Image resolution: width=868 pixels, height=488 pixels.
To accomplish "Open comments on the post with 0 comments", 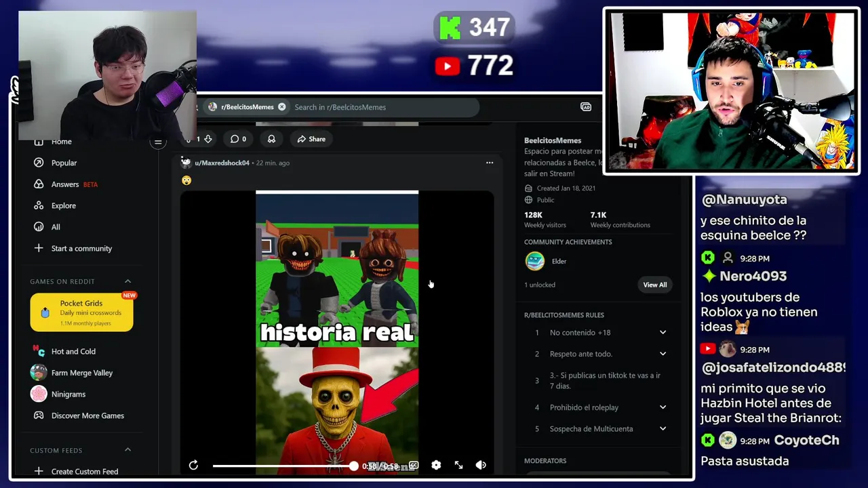I will (238, 139).
